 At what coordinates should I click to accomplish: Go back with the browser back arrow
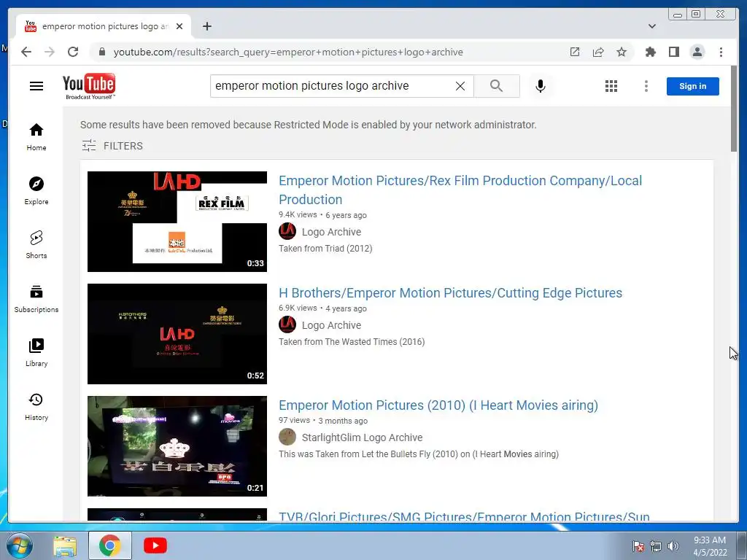pos(26,52)
